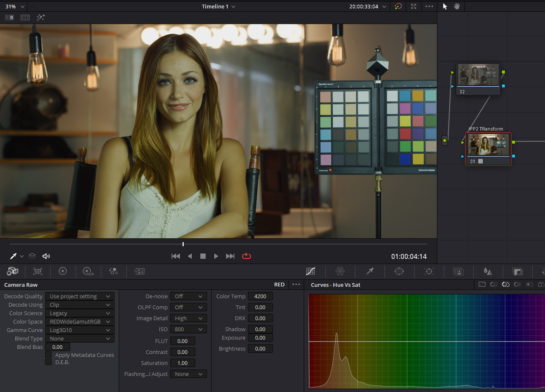Image resolution: width=545 pixels, height=392 pixels.
Task: Play the clip in reverse
Action: tap(190, 256)
